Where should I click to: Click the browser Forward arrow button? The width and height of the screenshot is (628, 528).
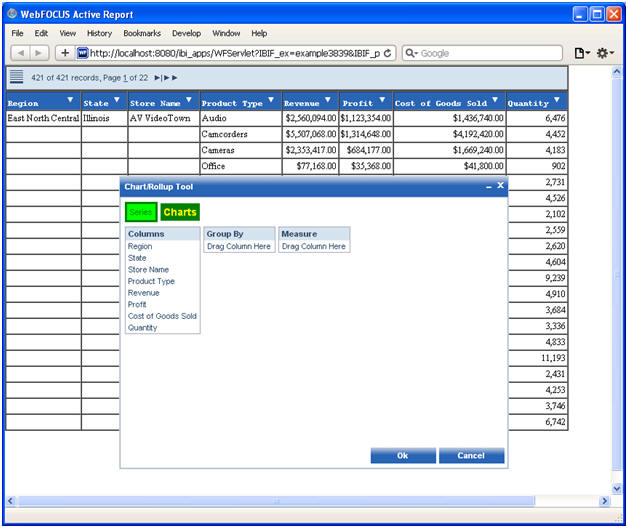[39, 53]
